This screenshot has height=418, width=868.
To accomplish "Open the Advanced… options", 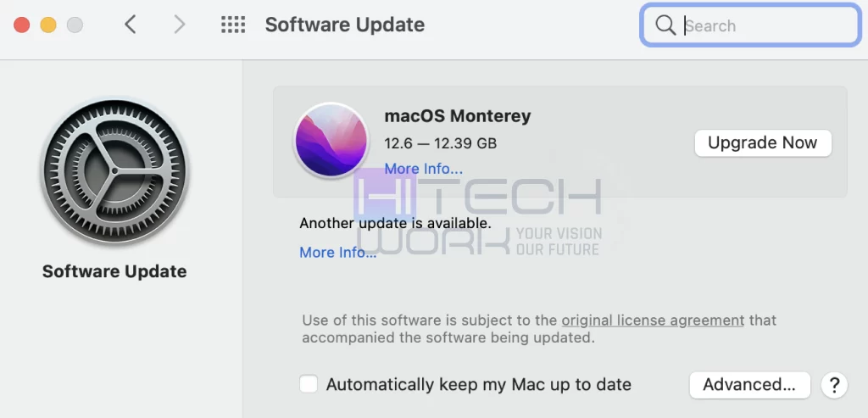I will pyautogui.click(x=749, y=385).
